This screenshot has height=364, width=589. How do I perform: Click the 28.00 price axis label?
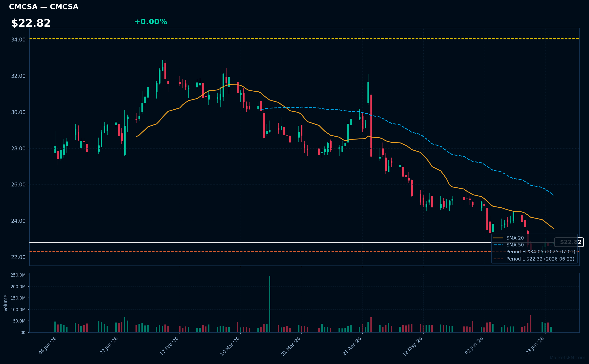pyautogui.click(x=18, y=148)
